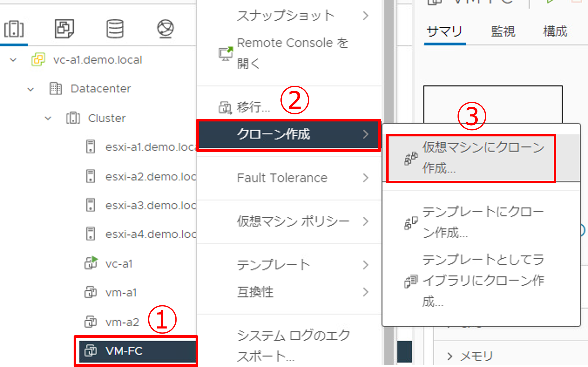Expand the メモリ section
588x367 pixels.
click(x=450, y=356)
